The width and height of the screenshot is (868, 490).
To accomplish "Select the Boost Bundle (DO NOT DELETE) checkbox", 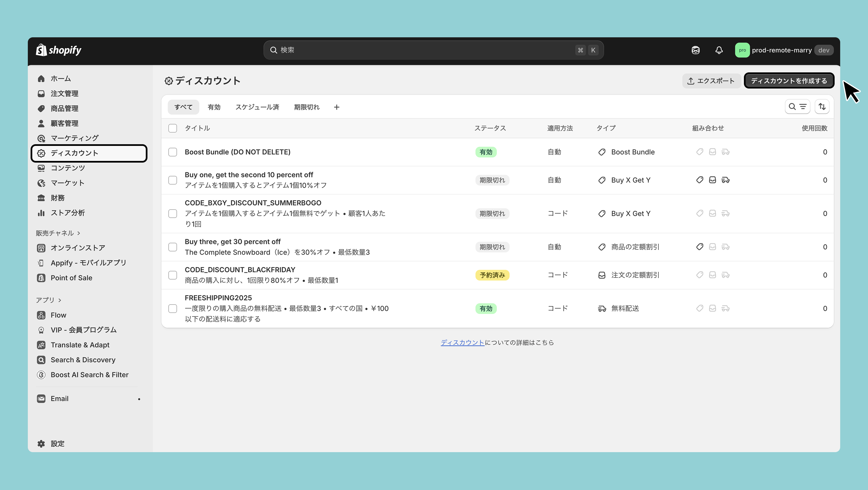I will click(172, 152).
